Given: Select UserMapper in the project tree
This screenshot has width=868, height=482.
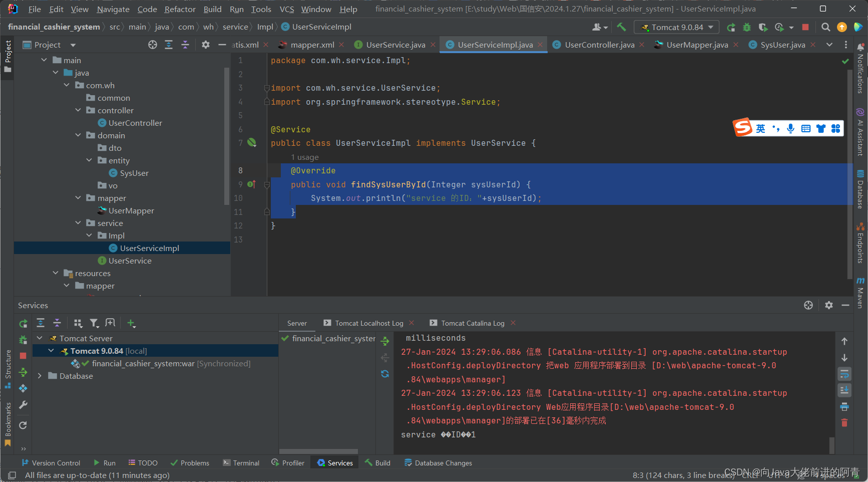Looking at the screenshot, I should (131, 210).
